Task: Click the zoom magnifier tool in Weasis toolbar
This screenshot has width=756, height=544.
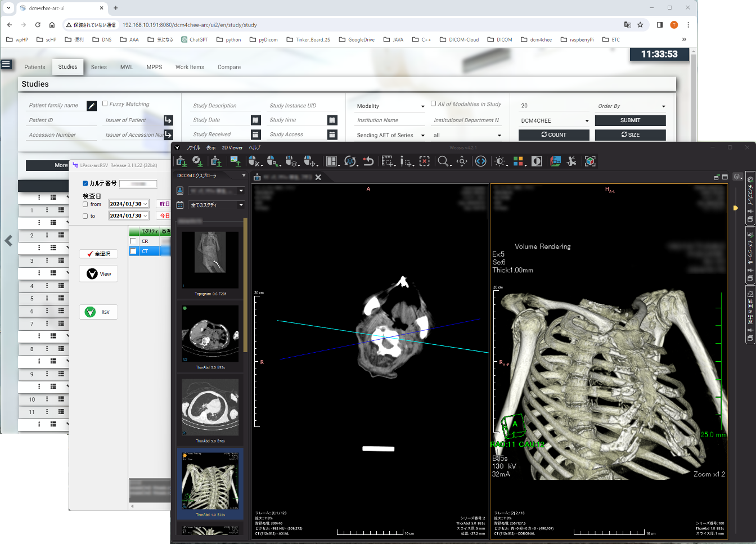Action: click(x=443, y=161)
